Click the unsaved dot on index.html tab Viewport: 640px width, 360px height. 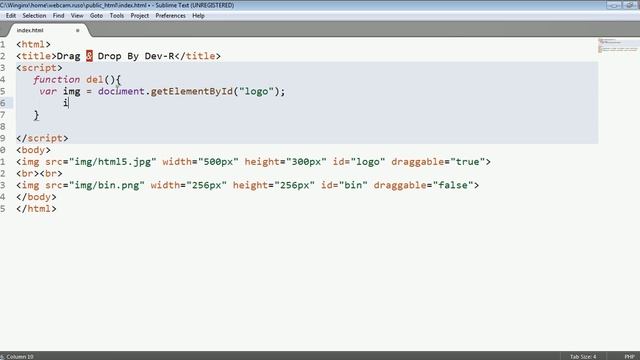coord(78,30)
